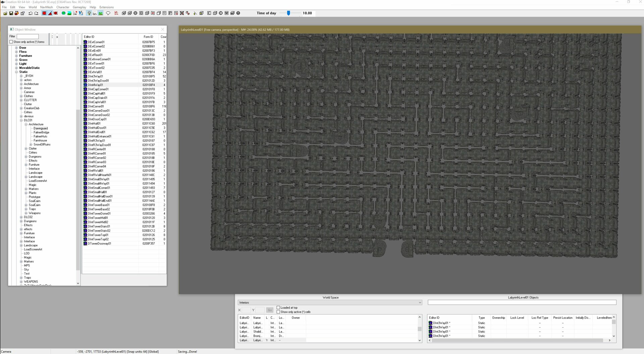Collapse the DLC01 tree node
This screenshot has width=644, height=354.
tap(21, 120)
